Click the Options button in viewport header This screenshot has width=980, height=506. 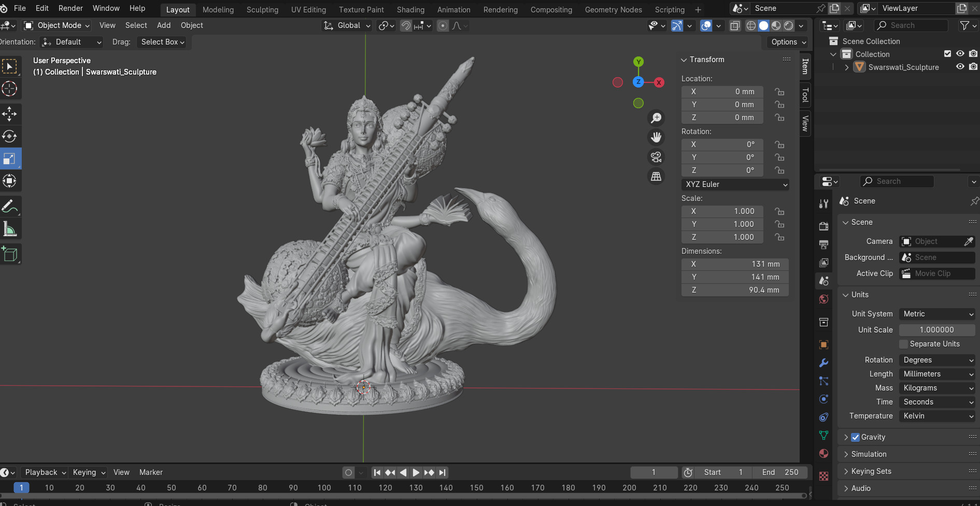click(788, 42)
